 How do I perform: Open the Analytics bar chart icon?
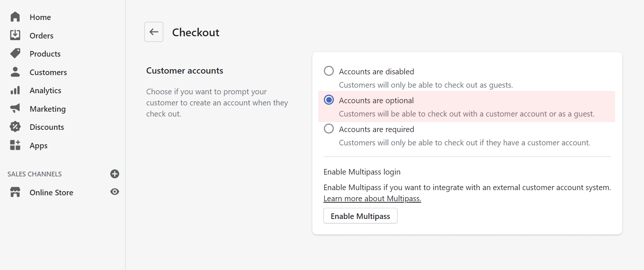[15, 90]
